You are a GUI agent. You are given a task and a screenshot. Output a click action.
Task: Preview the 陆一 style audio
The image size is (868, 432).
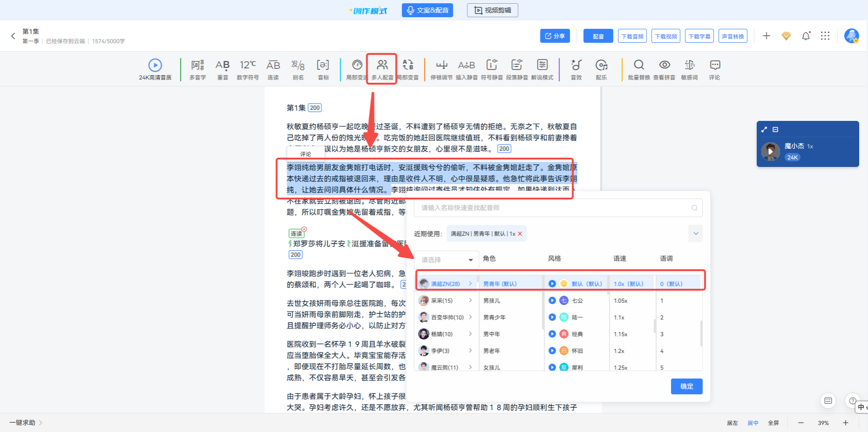tap(552, 317)
